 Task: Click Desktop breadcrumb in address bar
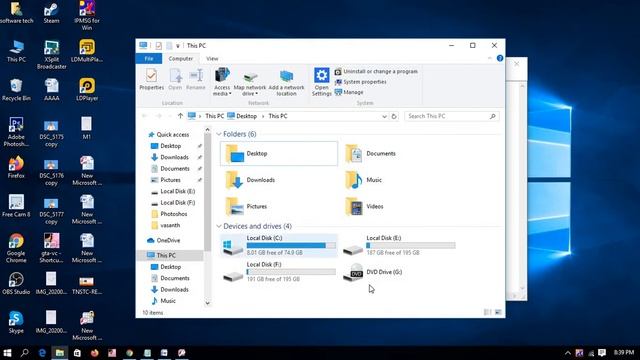pos(247,116)
